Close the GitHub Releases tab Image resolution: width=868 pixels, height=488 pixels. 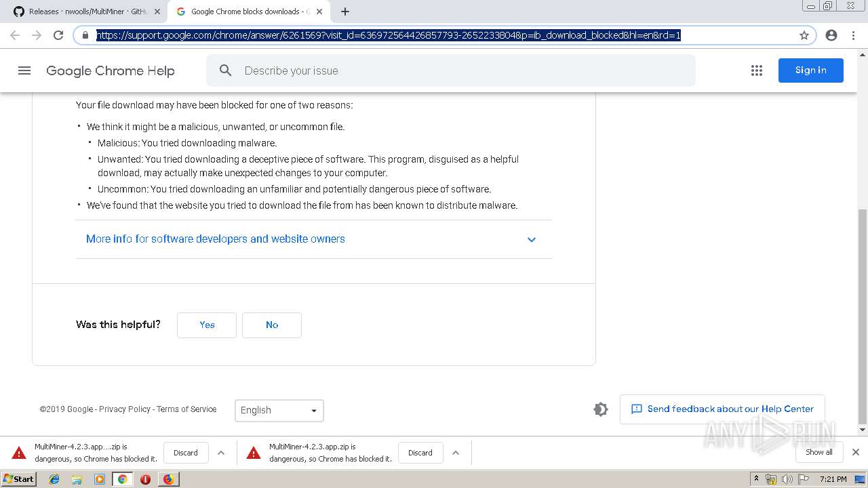pos(157,12)
